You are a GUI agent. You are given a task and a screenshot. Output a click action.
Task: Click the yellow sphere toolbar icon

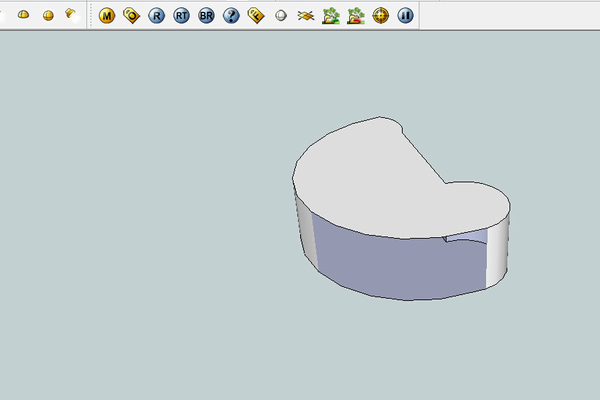pyautogui.click(x=48, y=16)
